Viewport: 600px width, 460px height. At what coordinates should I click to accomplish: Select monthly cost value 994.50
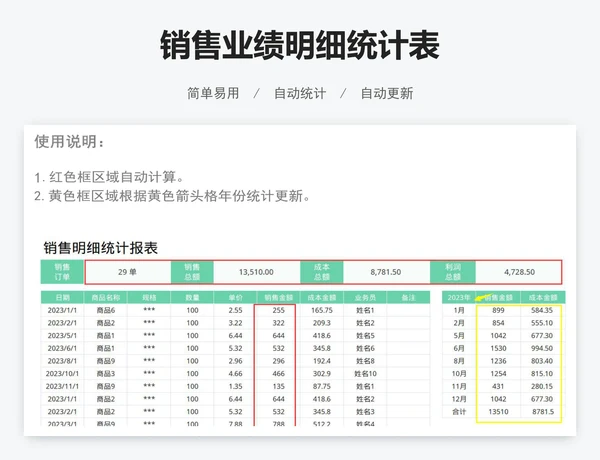[542, 348]
